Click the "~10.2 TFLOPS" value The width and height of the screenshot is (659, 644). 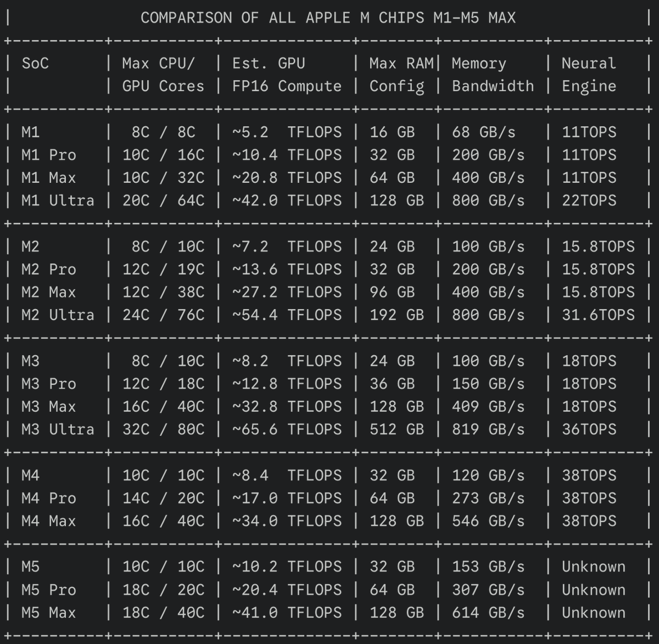coord(287,567)
